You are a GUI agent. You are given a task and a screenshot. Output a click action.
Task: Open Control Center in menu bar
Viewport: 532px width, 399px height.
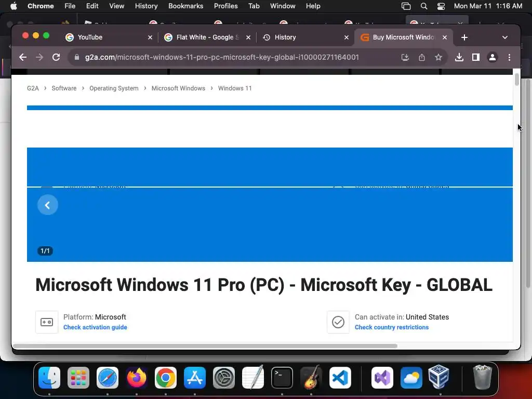[x=441, y=6]
